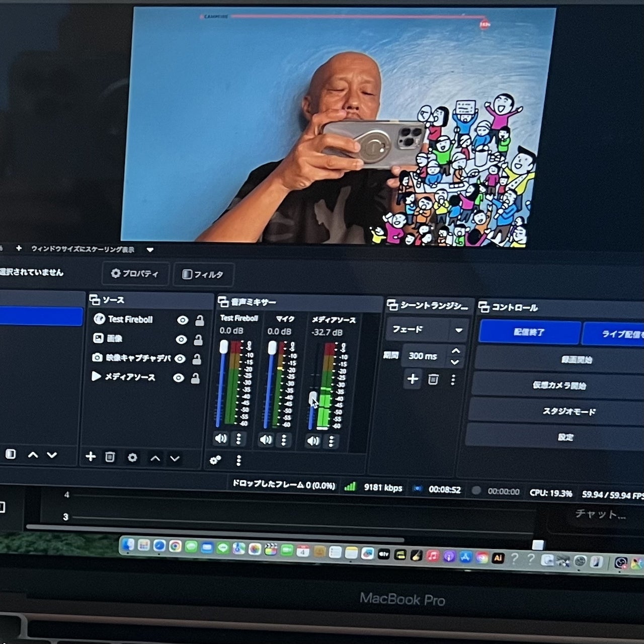Remove scene transition using trash icon
644x644 pixels.
pos(433,379)
